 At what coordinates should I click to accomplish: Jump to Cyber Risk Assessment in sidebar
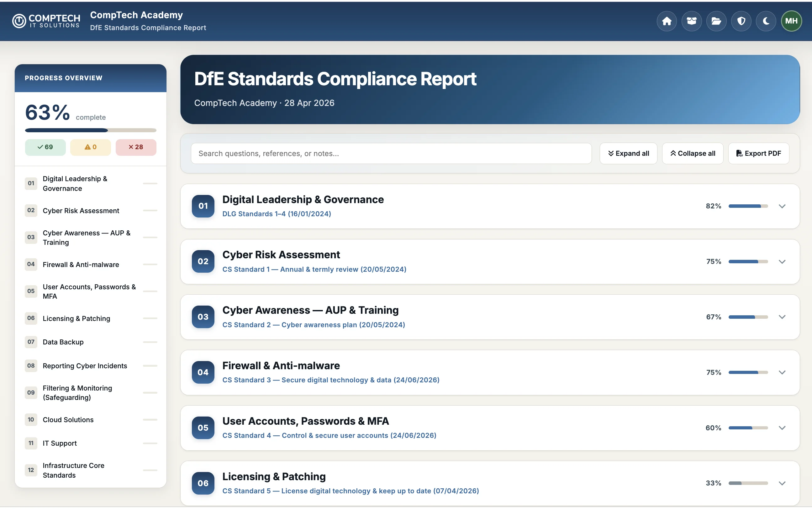click(91, 211)
